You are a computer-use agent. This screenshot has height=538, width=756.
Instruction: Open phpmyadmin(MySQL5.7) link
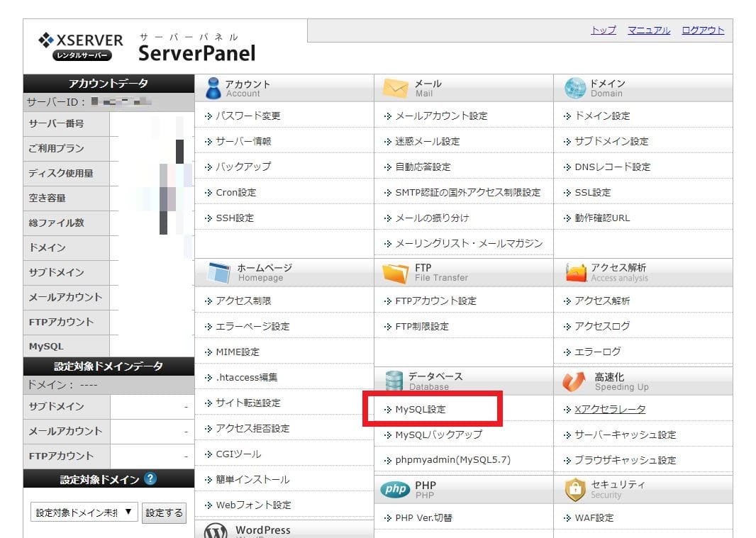click(452, 460)
